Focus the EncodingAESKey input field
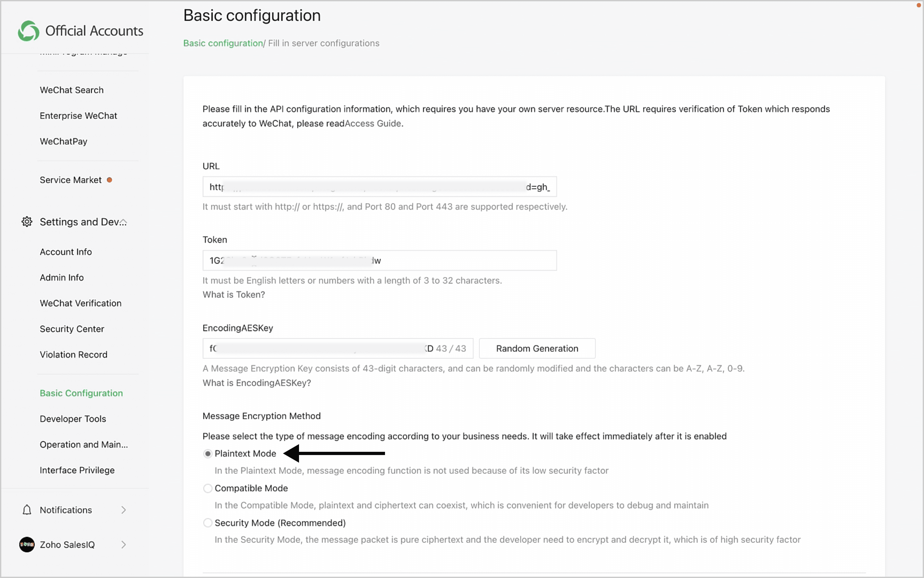The width and height of the screenshot is (924, 578). tap(338, 348)
